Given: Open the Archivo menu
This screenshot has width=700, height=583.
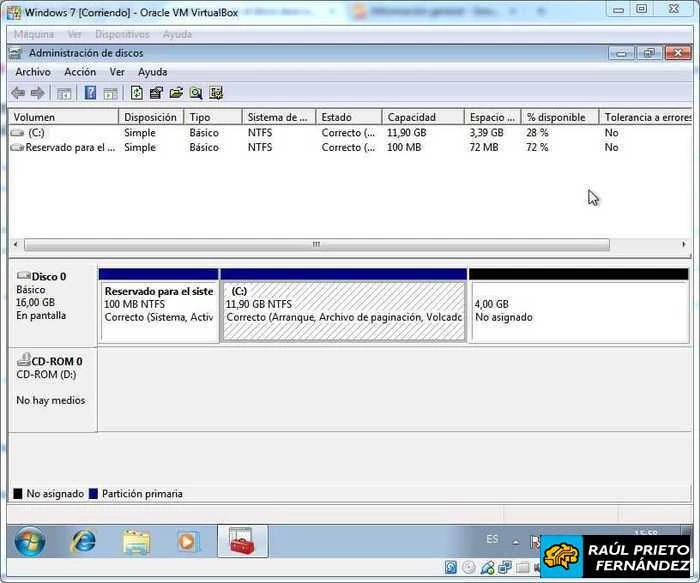Looking at the screenshot, I should coord(33,72).
